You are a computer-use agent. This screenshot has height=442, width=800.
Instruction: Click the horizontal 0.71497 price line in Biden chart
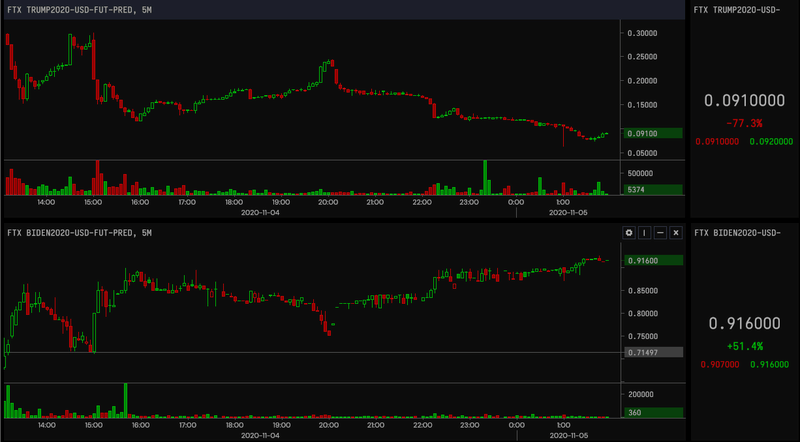coord(311,352)
